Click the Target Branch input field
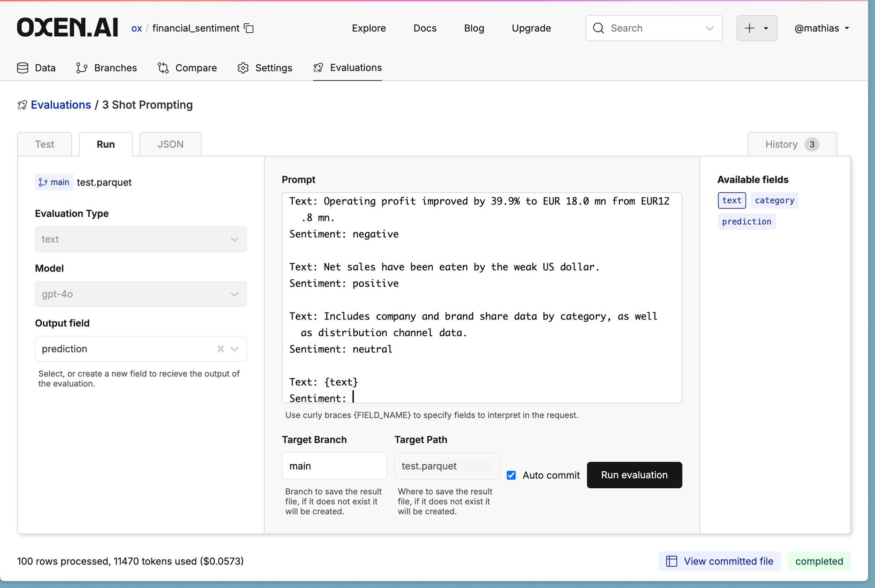Screen dimensions: 875x588 pos(334,466)
